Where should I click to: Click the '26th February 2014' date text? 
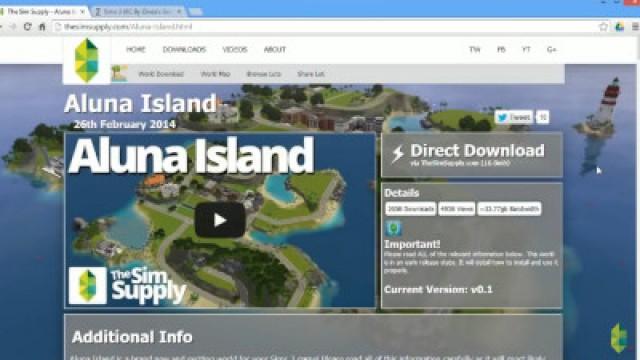(x=124, y=124)
